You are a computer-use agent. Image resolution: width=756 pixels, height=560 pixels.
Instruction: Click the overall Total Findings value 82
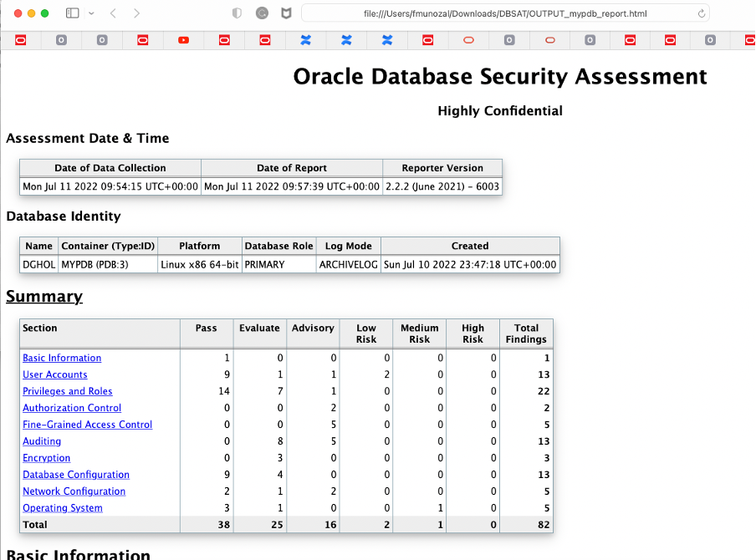(x=544, y=525)
